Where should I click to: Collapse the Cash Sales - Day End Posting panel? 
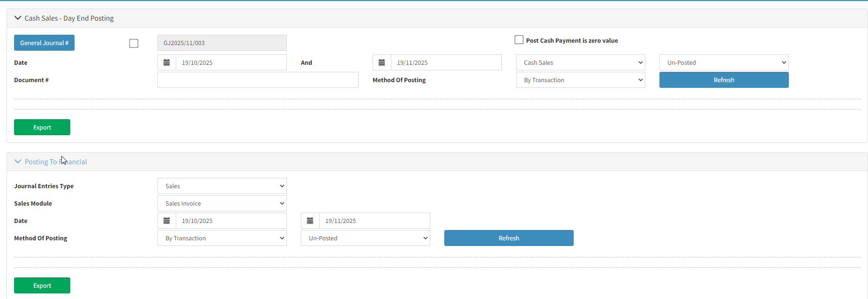(18, 18)
